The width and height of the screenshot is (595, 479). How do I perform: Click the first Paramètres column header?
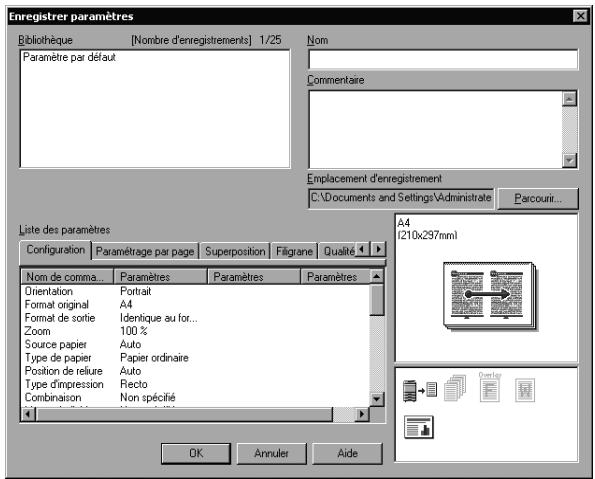coord(161,277)
